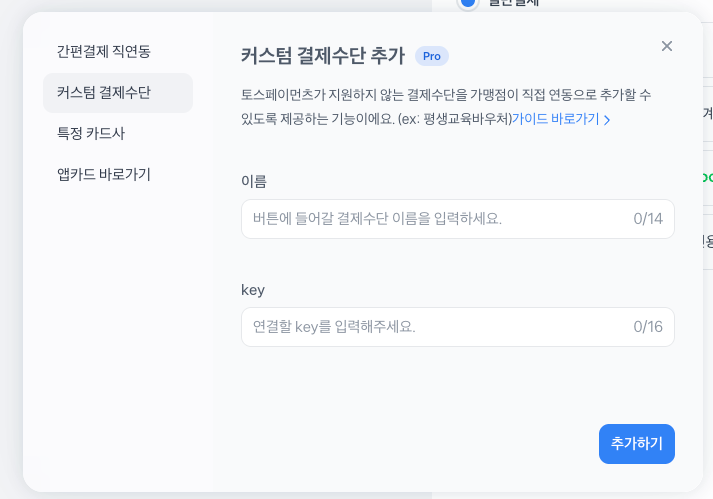The image size is (713, 499).
Task: Click the 0/16 character counter
Action: pos(648,326)
